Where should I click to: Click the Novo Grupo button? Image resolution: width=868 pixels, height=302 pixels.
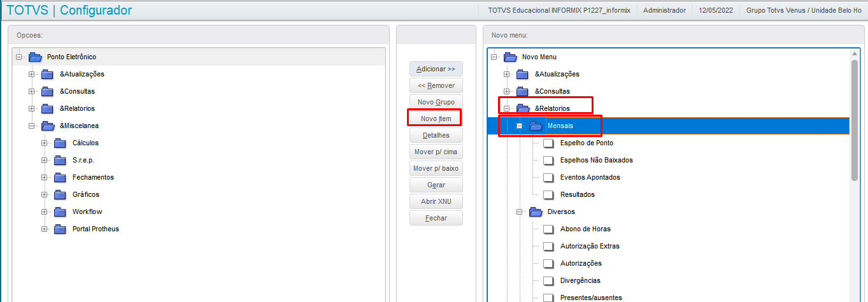pos(436,102)
